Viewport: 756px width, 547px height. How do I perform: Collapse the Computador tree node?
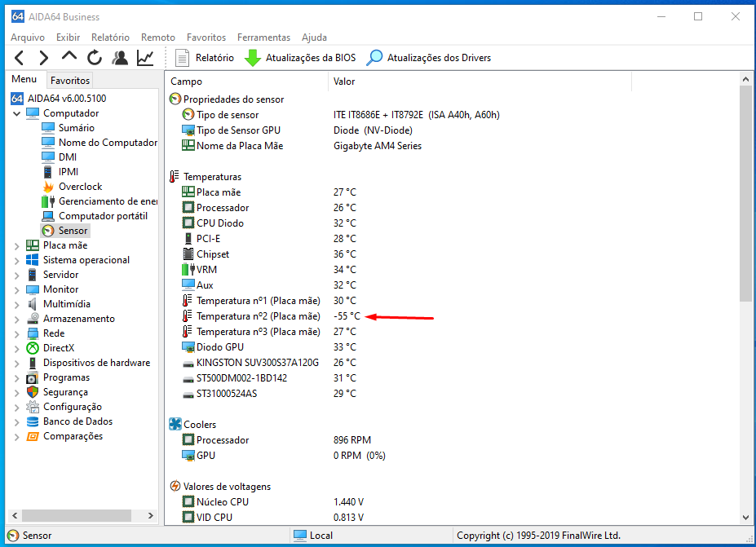(17, 114)
